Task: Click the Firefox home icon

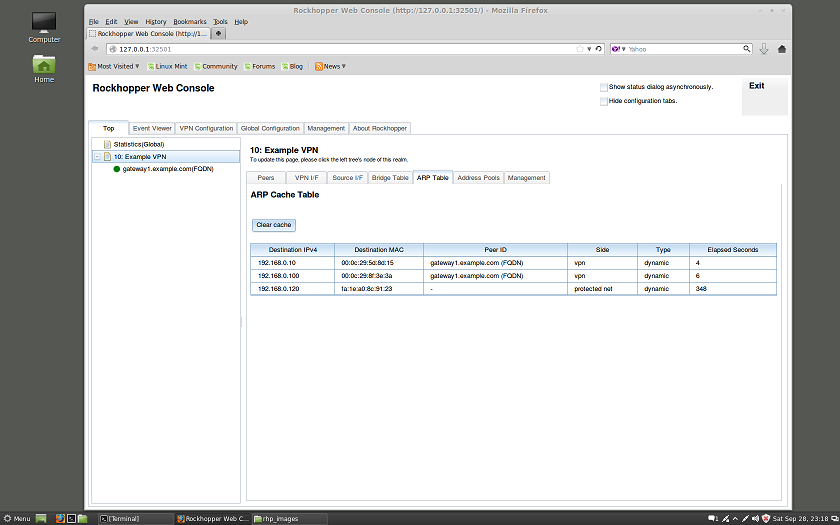Action: tap(782, 48)
